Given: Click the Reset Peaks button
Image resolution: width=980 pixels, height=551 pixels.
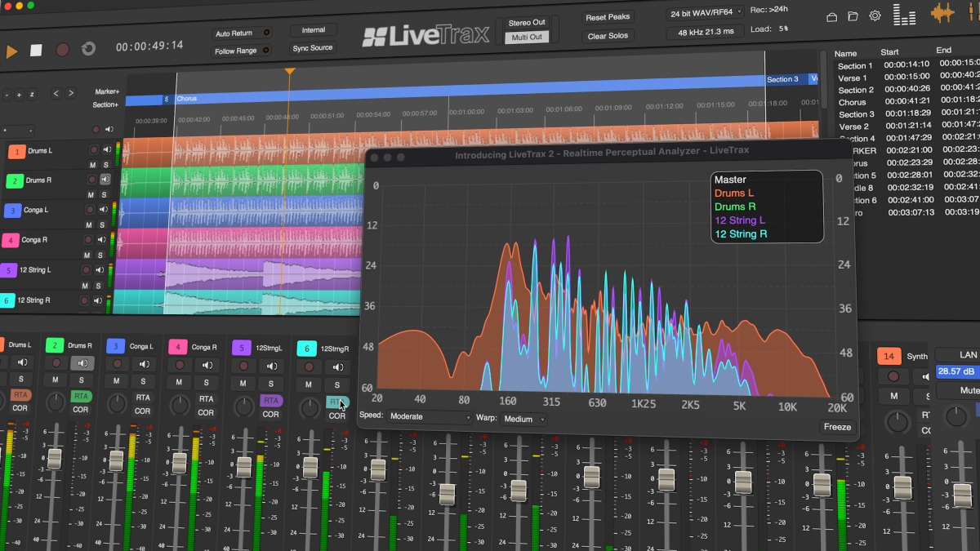Looking at the screenshot, I should [x=608, y=18].
